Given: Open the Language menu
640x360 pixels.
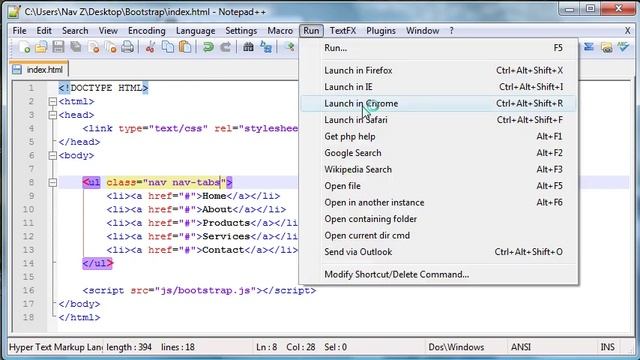Looking at the screenshot, I should (196, 31).
